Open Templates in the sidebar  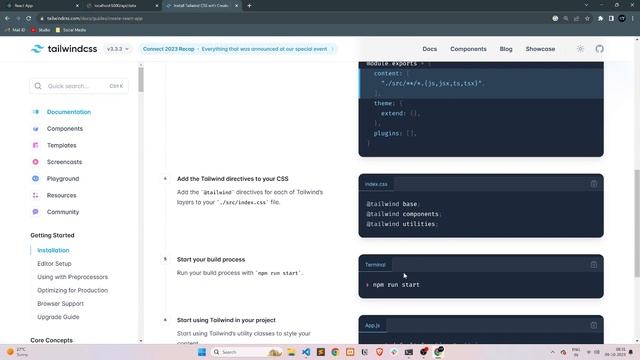61,145
